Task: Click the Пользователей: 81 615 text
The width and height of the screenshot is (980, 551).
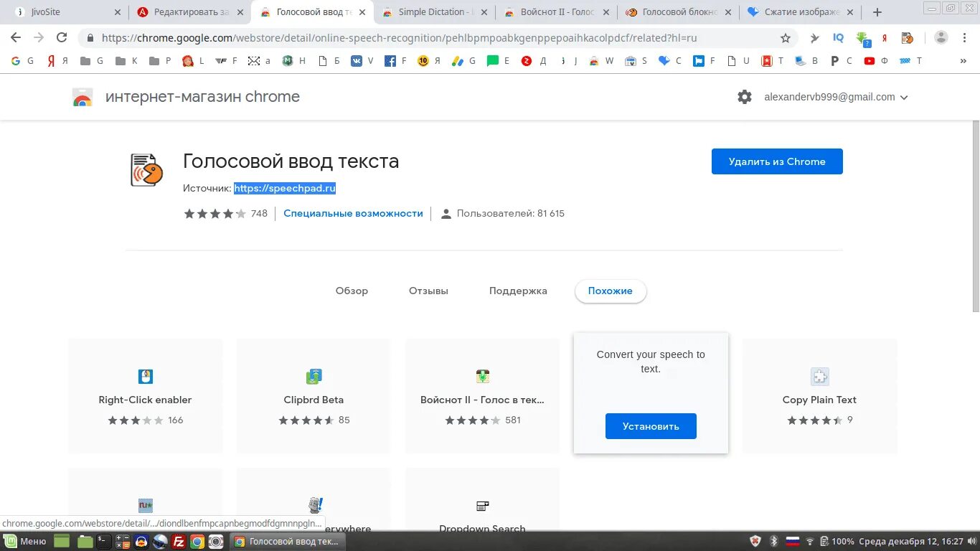Action: click(510, 213)
